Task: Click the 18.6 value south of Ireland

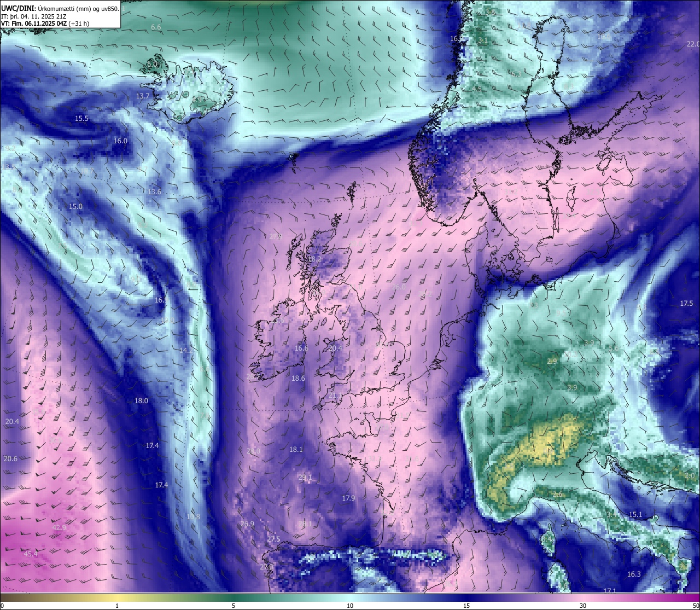Action: tap(298, 378)
